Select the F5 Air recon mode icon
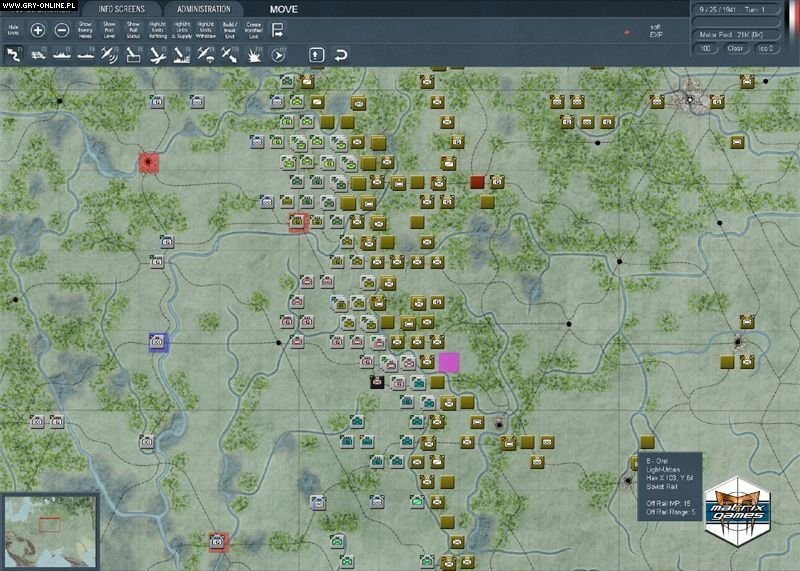800x571 pixels. point(110,55)
